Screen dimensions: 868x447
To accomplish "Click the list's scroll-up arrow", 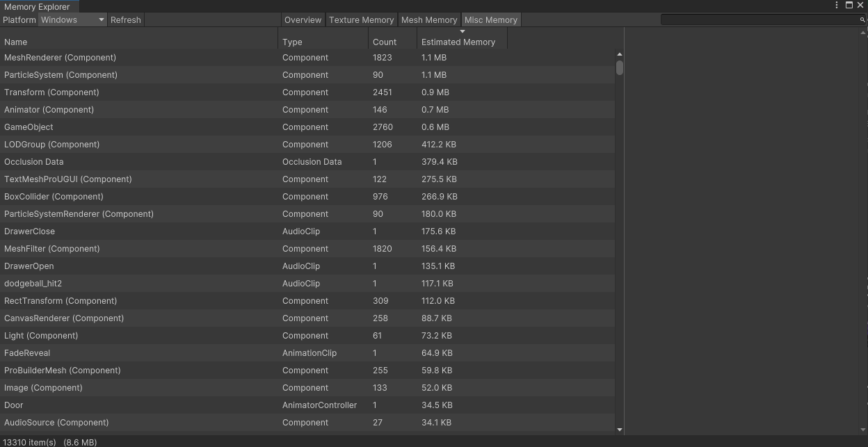I will point(619,54).
